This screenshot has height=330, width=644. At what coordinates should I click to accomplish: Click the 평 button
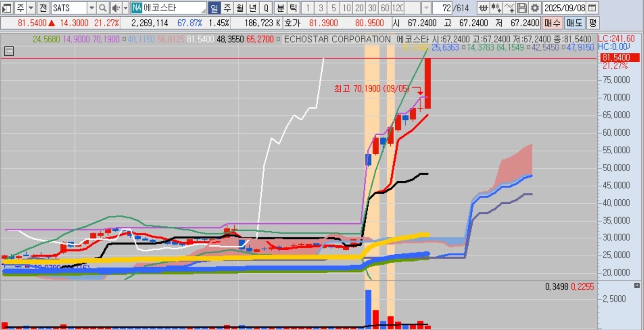tap(593, 23)
